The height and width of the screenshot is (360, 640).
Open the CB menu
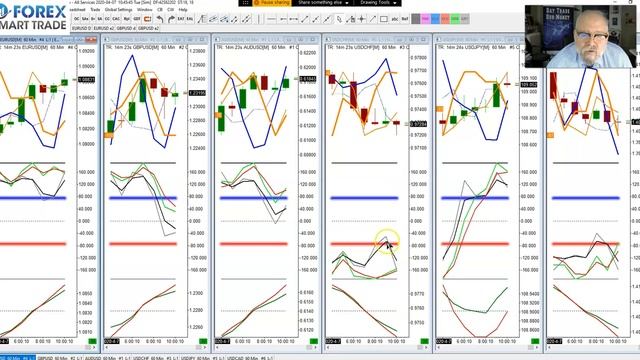click(x=160, y=9)
